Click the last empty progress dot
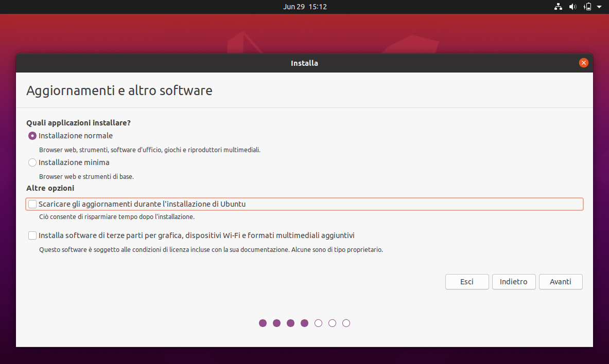This screenshot has width=609, height=364. click(x=346, y=323)
